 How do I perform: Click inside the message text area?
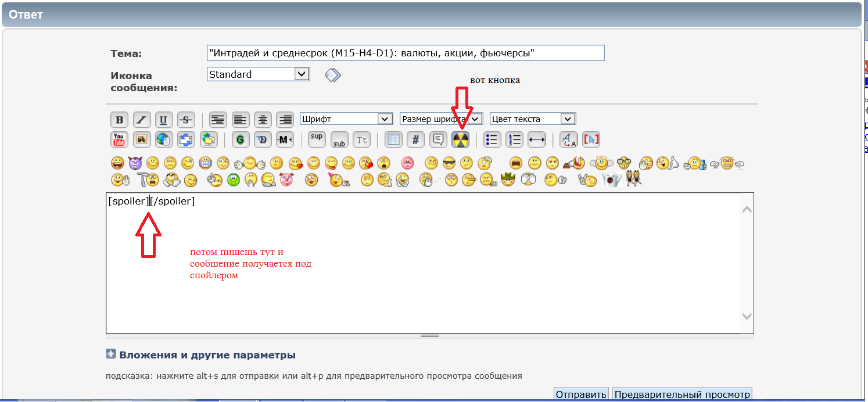424,263
